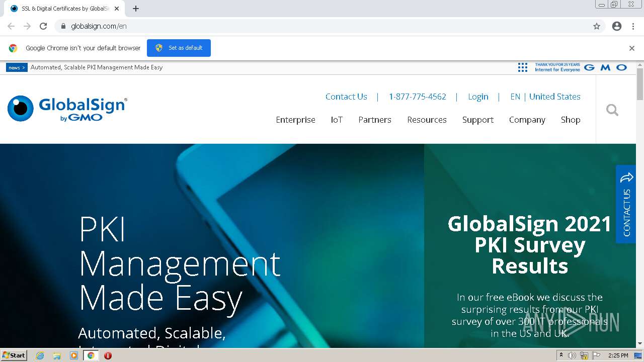Image resolution: width=644 pixels, height=362 pixels.
Task: Close the SSL & Digital Certificates tab
Action: click(x=117, y=9)
